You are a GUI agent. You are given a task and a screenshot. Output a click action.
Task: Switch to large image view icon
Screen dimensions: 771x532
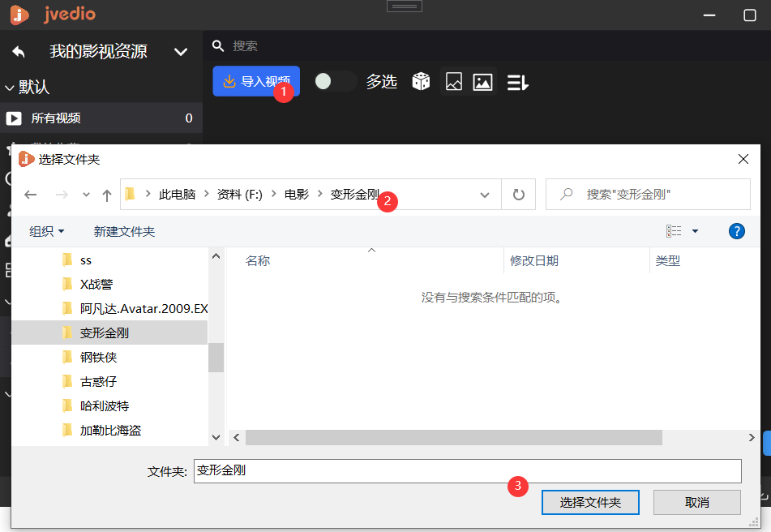point(482,82)
